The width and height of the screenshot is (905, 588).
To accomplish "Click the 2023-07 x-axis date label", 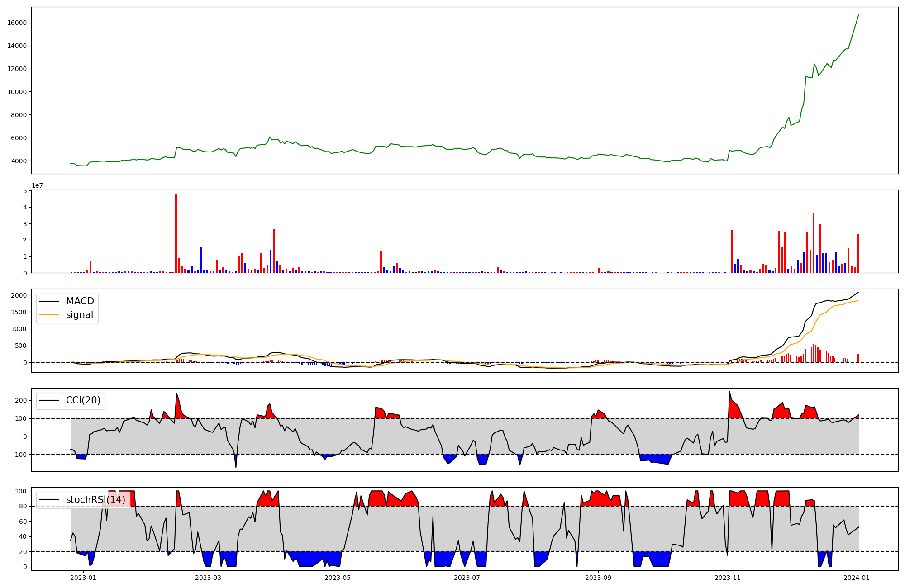I will (x=467, y=577).
